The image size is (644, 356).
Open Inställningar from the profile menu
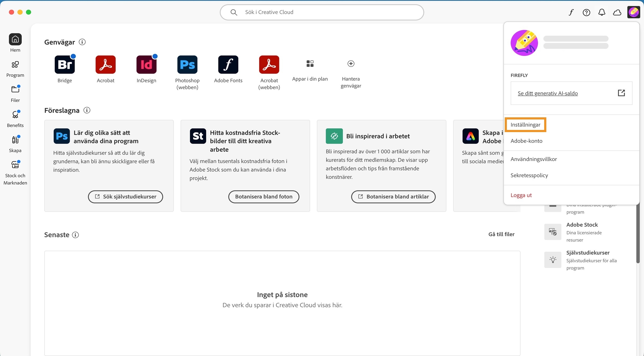point(525,125)
